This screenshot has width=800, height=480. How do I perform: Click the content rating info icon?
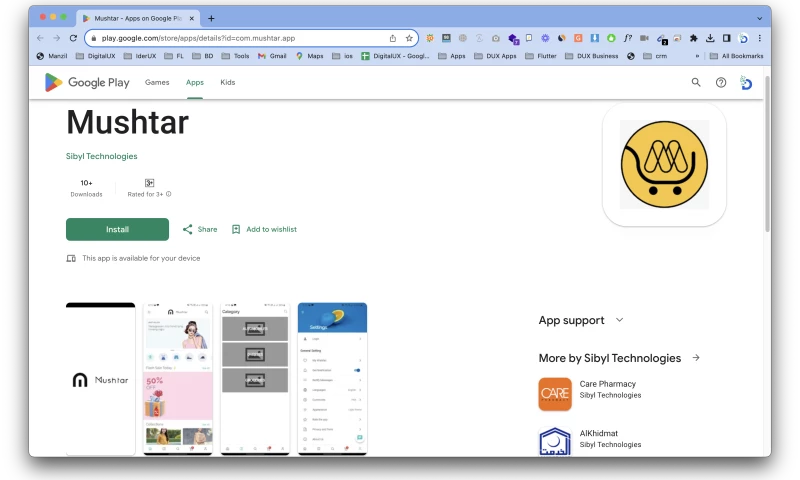169,194
